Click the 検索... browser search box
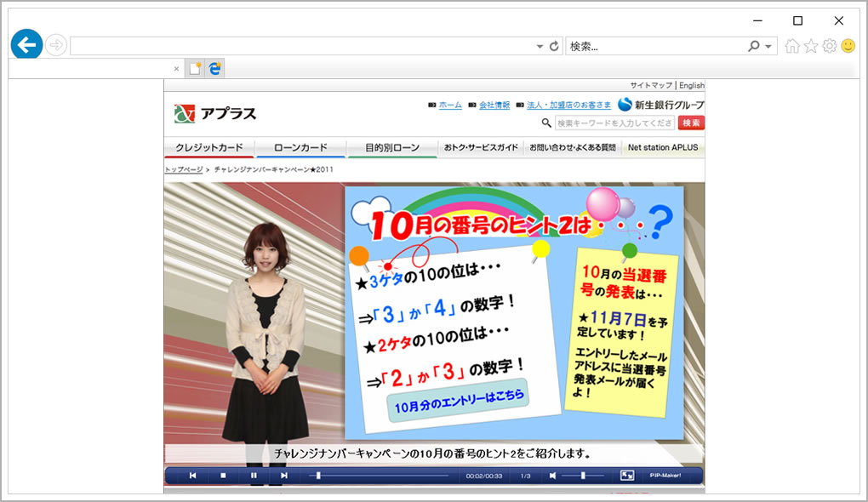 (655, 46)
